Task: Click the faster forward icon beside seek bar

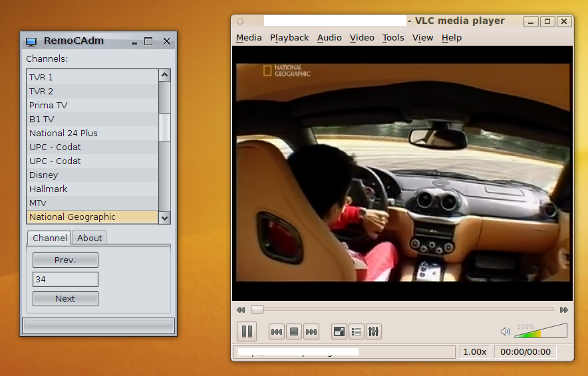Action: (x=563, y=310)
